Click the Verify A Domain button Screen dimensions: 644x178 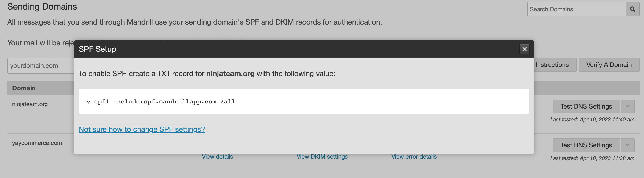(609, 65)
